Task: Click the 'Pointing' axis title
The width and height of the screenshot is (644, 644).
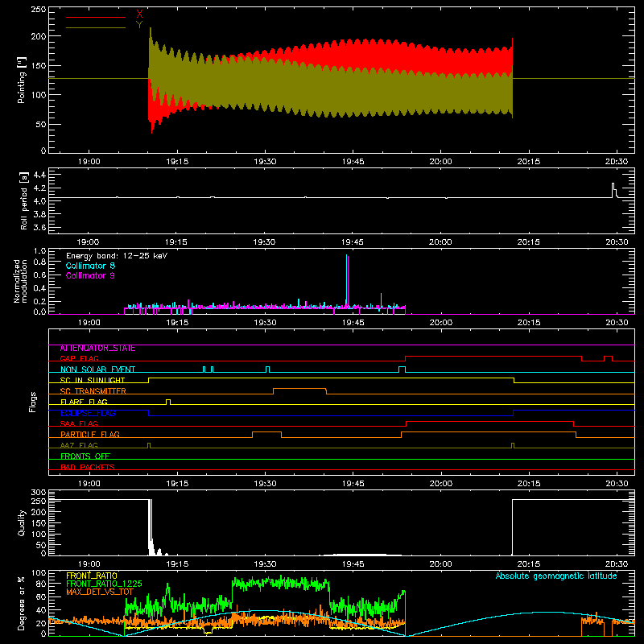Action: [22, 80]
